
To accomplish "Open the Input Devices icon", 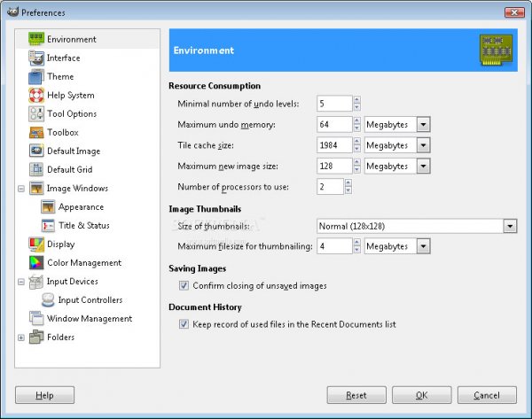I will [x=36, y=282].
